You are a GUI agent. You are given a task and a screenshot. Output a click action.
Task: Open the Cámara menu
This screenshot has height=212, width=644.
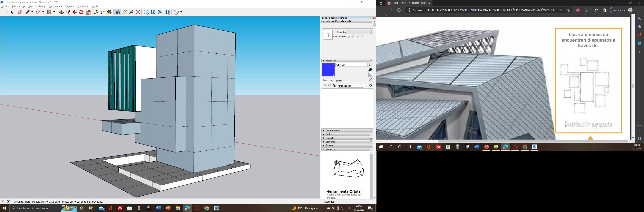32,6
